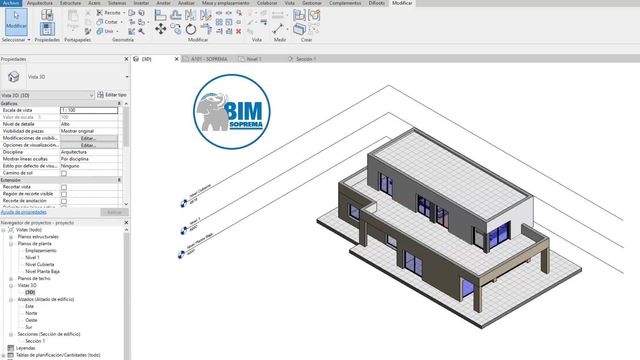Collapse Alzados (Alzado de edificio) node
This screenshot has width=640, height=360.
pos(11,299)
